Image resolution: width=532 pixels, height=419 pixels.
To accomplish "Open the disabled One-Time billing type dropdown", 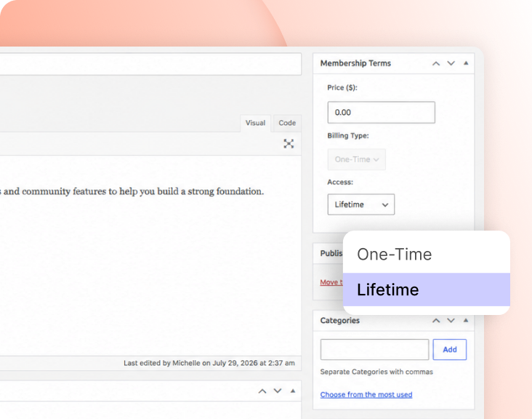I will (x=356, y=159).
